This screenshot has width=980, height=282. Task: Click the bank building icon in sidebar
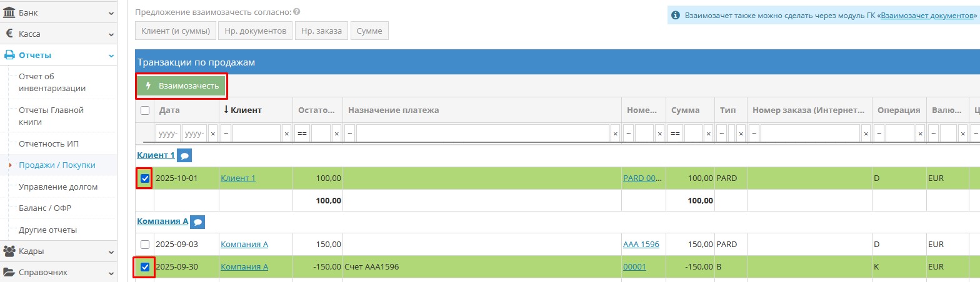10,12
